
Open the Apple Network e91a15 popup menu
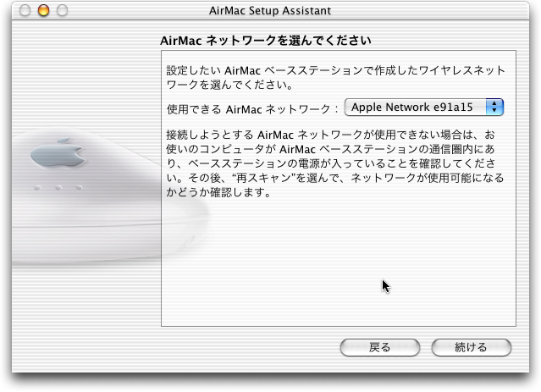coord(424,108)
